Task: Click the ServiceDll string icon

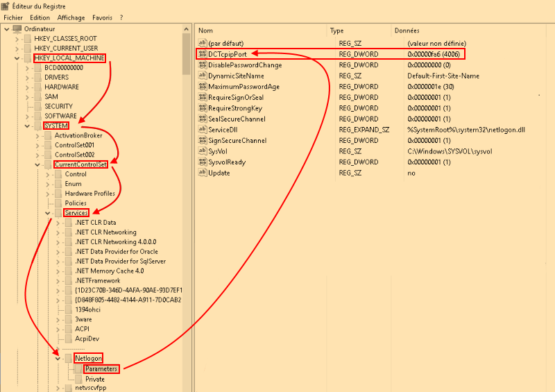Action: (x=203, y=130)
